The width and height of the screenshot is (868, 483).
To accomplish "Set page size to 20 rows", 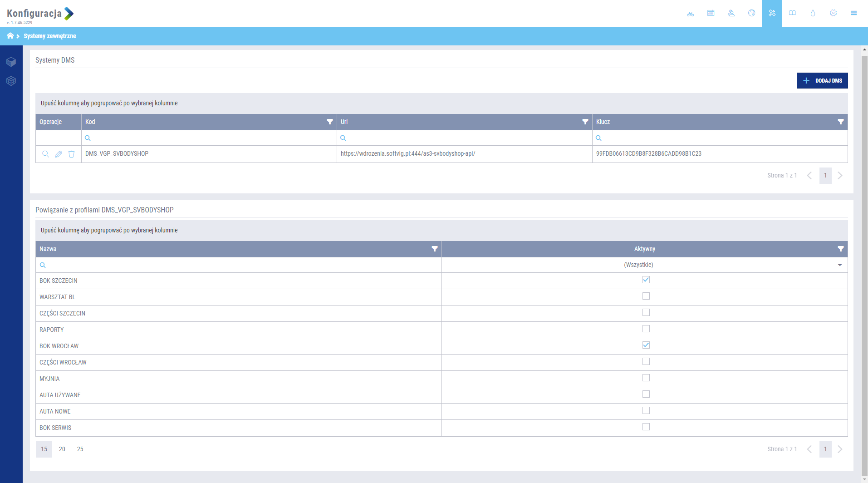I will pos(62,449).
